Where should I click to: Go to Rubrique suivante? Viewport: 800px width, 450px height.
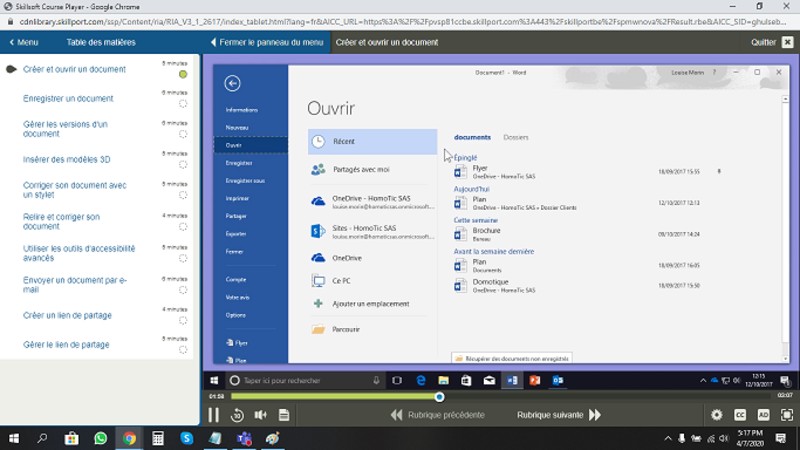pyautogui.click(x=559, y=415)
